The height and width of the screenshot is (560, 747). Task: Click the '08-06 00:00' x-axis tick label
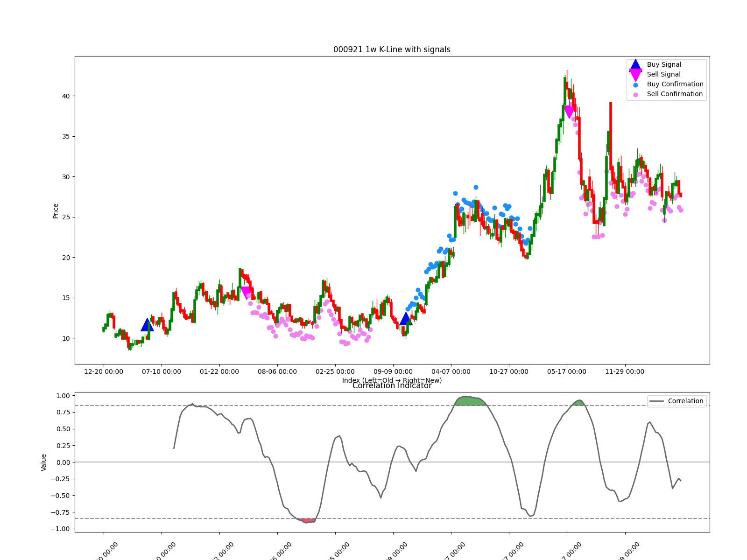(277, 371)
